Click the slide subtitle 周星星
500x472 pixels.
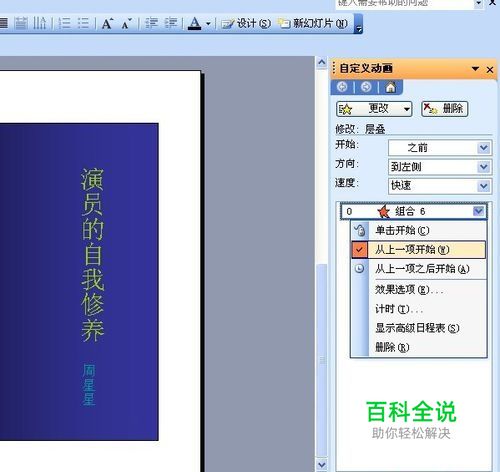pyautogui.click(x=89, y=385)
